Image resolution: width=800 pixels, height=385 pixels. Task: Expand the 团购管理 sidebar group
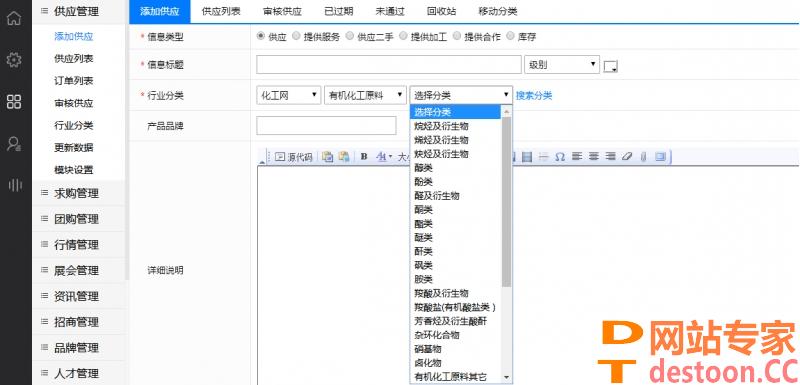pyautogui.click(x=78, y=219)
